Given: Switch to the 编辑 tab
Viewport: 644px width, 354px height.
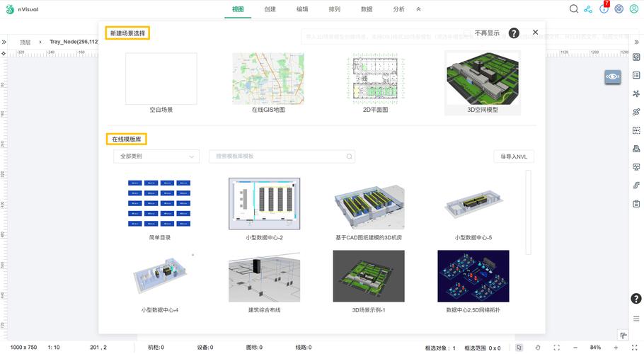Looking at the screenshot, I should [x=302, y=9].
